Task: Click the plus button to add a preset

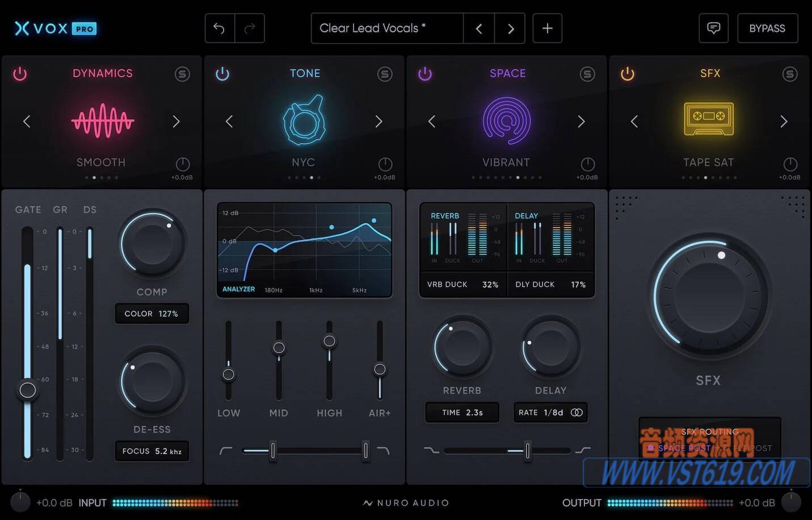Action: 546,28
